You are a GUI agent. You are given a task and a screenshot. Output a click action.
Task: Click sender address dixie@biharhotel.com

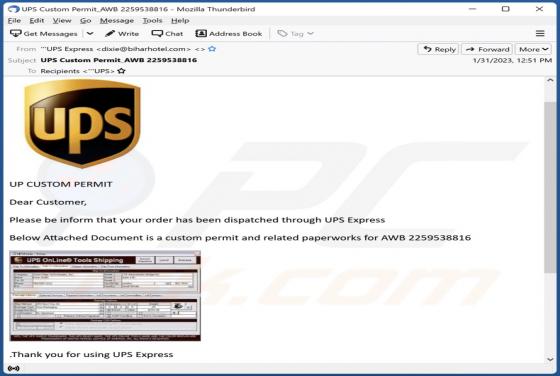pyautogui.click(x=144, y=49)
